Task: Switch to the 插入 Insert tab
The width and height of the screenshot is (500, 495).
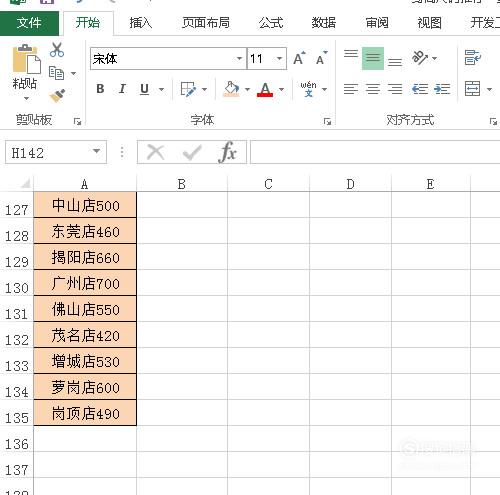Action: pos(140,23)
